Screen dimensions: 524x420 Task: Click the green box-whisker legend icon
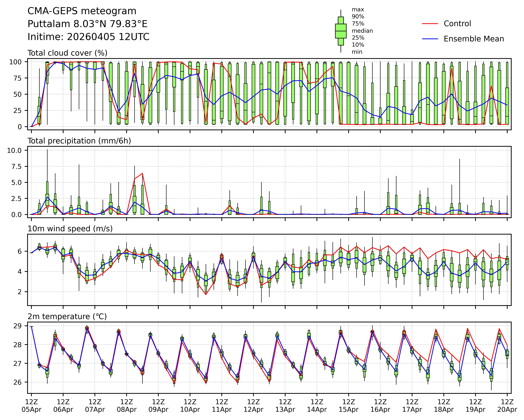[x=341, y=31]
